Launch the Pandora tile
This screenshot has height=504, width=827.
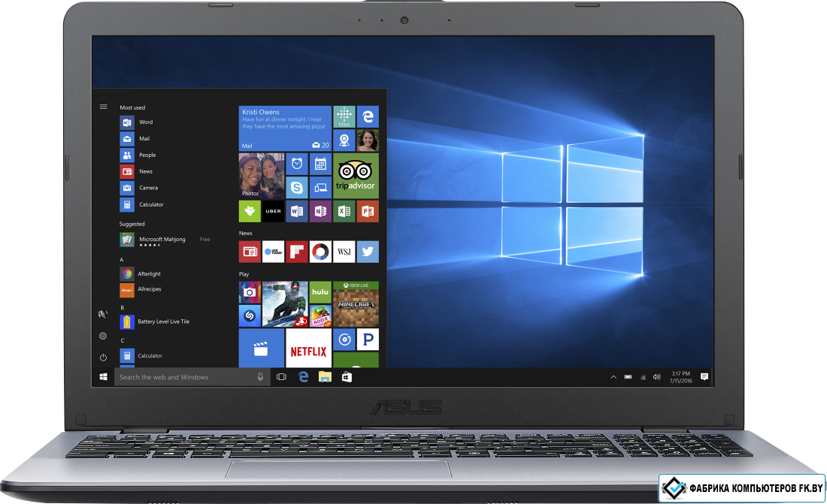368,340
